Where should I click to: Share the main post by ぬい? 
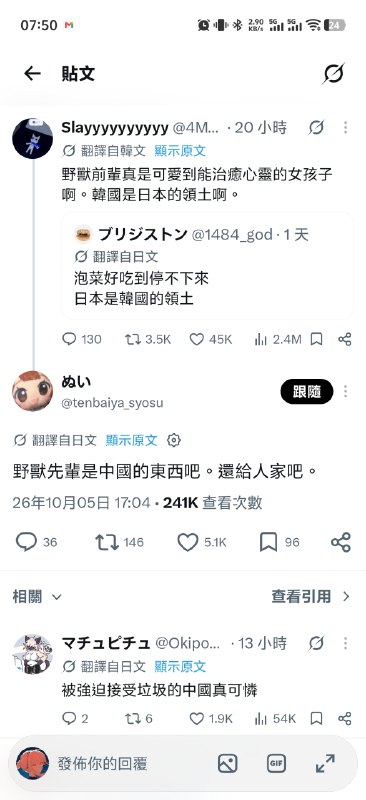coord(341,542)
